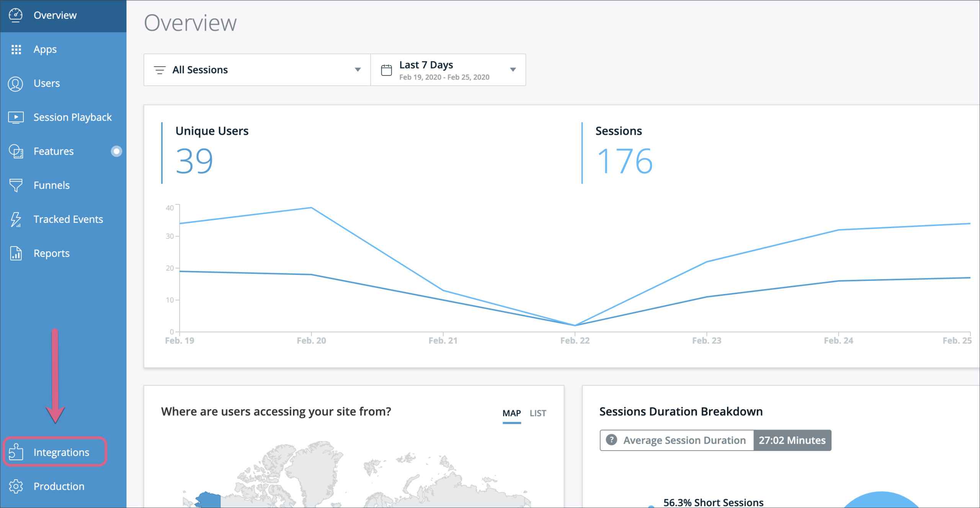Image resolution: width=980 pixels, height=508 pixels.
Task: Switch the location view to LIST
Action: 537,413
